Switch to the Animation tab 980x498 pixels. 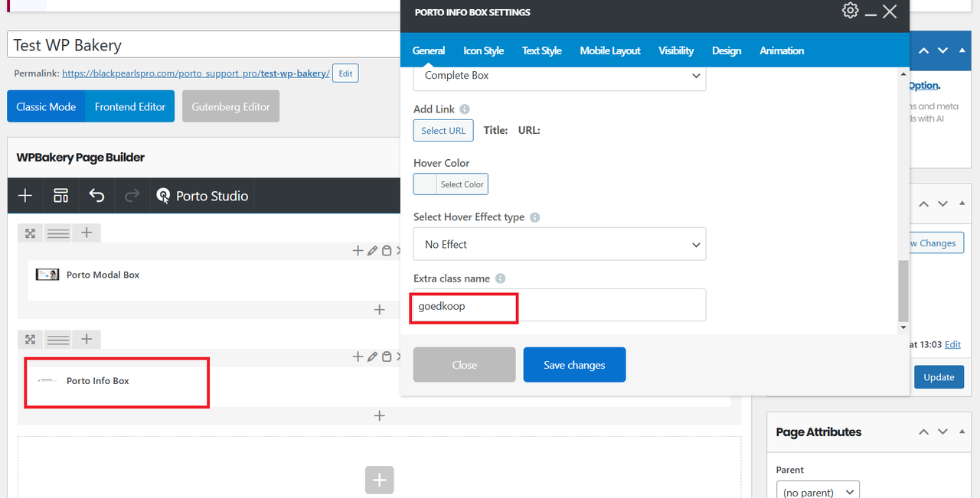(x=782, y=50)
